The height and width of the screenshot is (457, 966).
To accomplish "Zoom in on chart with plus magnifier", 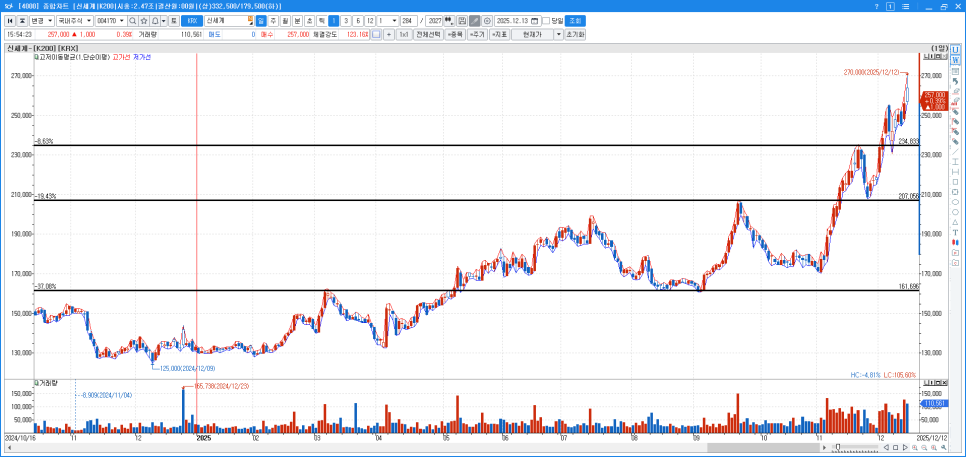I will 915,448.
